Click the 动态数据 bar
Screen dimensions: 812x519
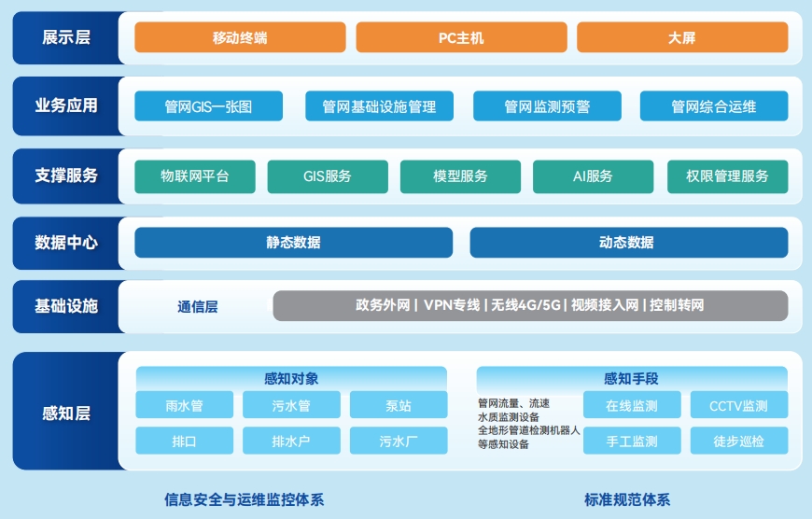(629, 243)
